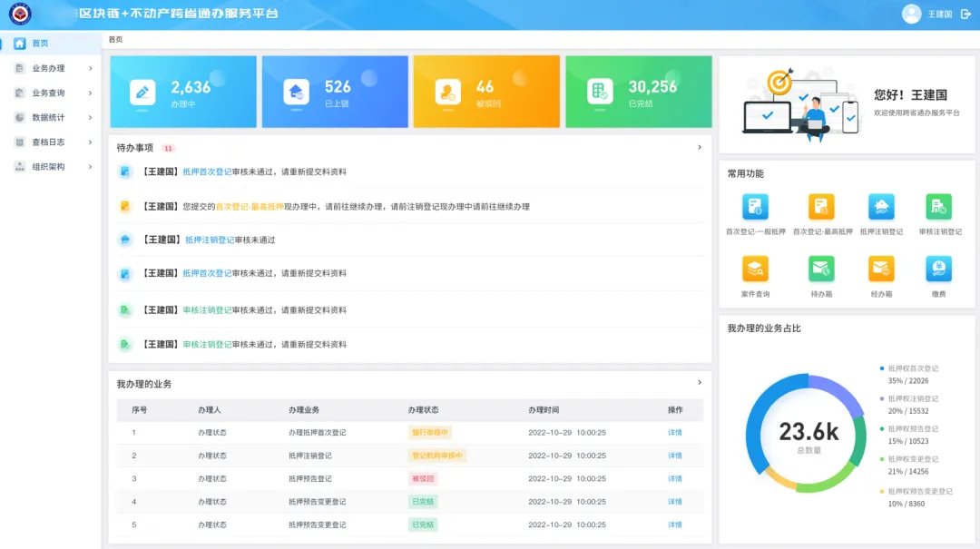Click the logout icon beside 王建国
This screenshot has height=549, width=980.
point(965,15)
